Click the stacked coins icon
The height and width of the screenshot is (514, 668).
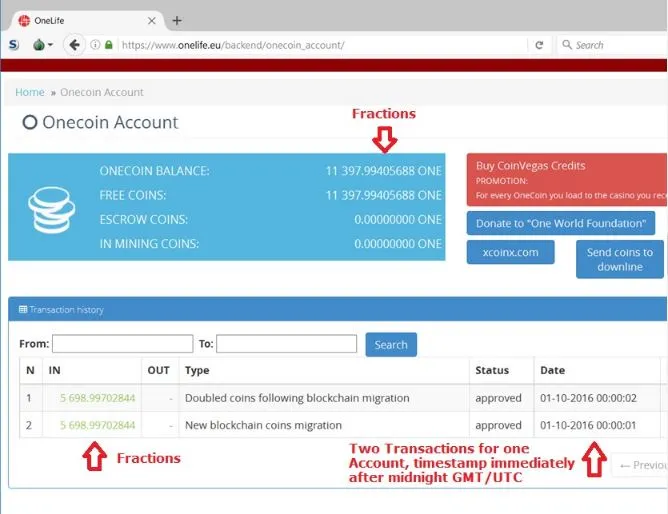point(52,210)
